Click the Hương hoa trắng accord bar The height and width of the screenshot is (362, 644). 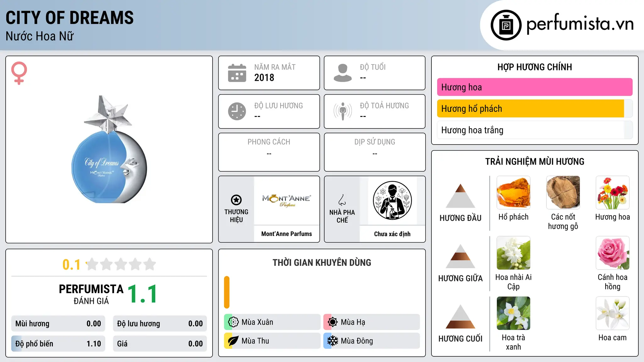click(x=535, y=130)
